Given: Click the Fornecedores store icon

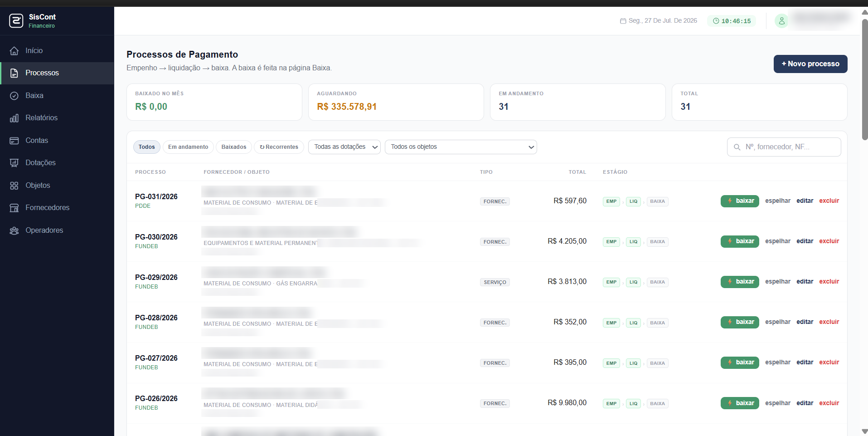Looking at the screenshot, I should [14, 208].
